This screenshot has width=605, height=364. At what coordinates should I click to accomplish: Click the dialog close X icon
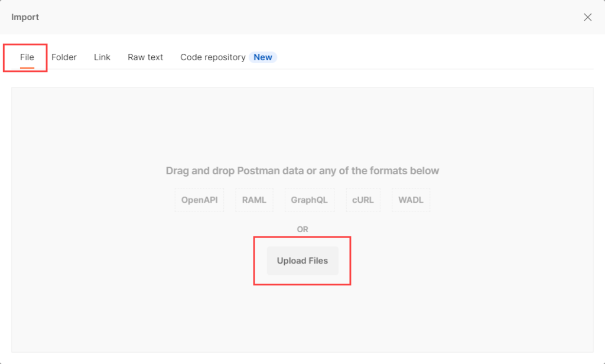tap(588, 17)
